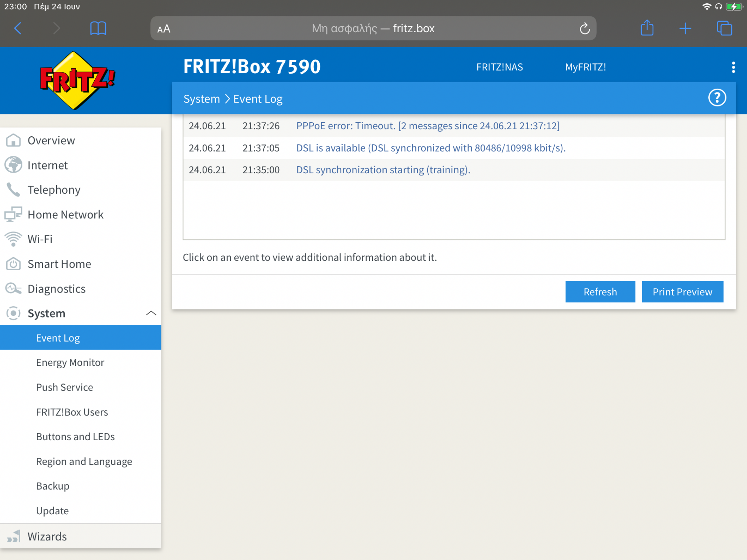Click the 21:37:05 timestamp
This screenshot has height=560, width=747.
(261, 148)
